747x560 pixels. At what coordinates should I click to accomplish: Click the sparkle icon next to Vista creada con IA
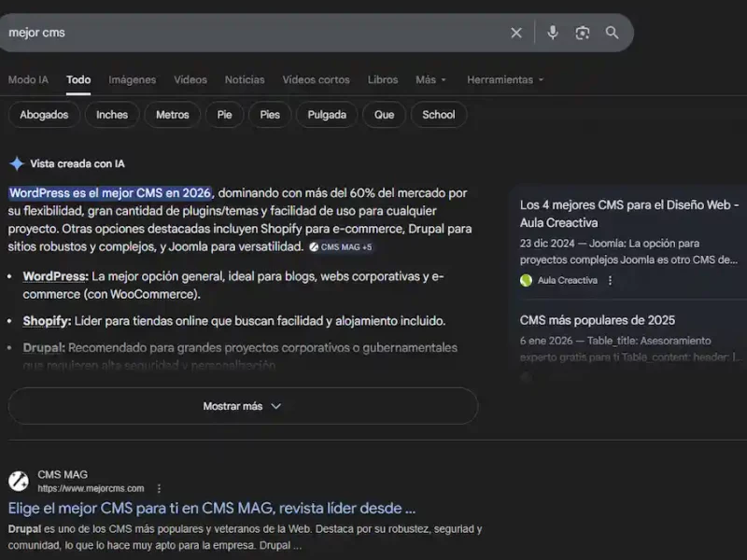17,162
